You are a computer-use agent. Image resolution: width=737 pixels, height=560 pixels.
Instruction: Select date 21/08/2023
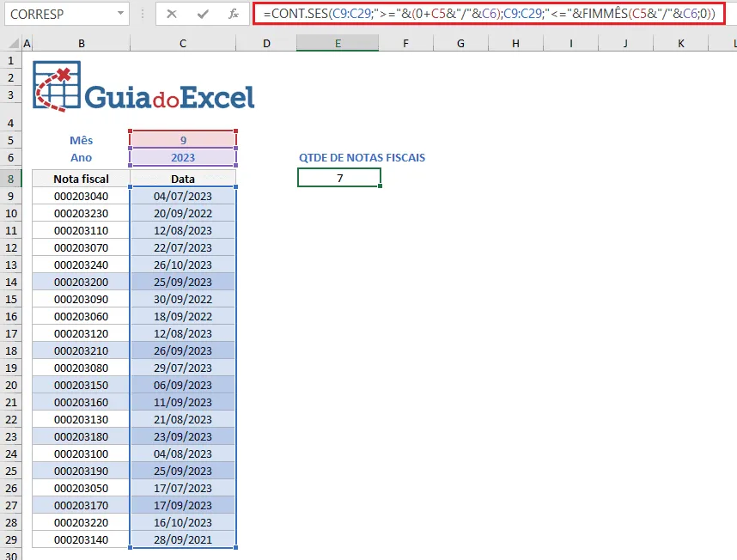(183, 419)
